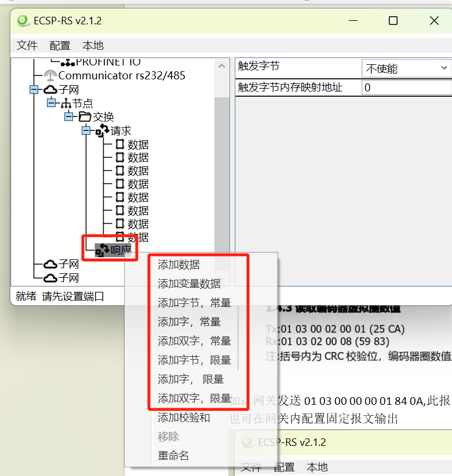Choose 添加字节，限量 from the context menu
This screenshot has width=452, height=476.
point(194,360)
